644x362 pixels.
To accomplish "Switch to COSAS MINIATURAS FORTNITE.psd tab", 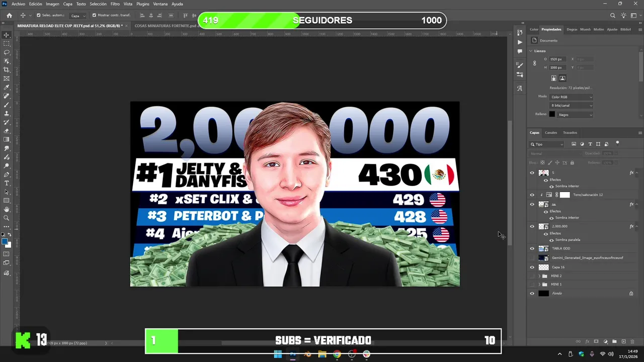I will [x=165, y=26].
